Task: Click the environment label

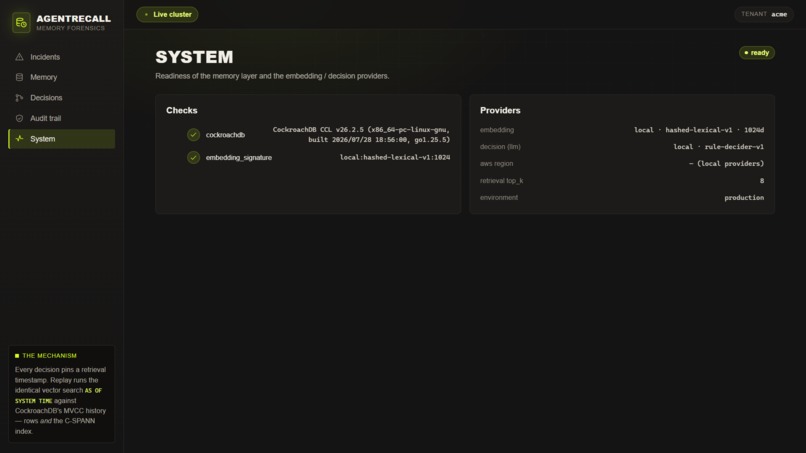Action: [x=499, y=197]
